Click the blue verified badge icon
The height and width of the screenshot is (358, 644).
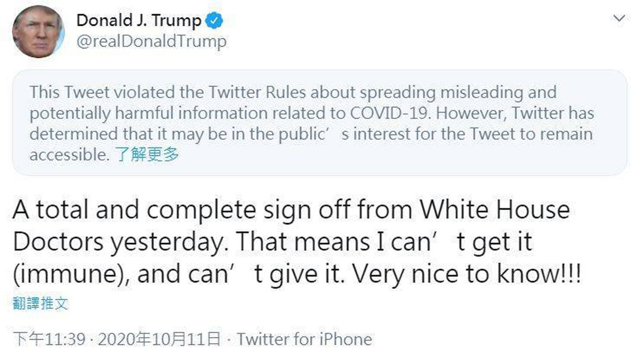click(x=214, y=20)
